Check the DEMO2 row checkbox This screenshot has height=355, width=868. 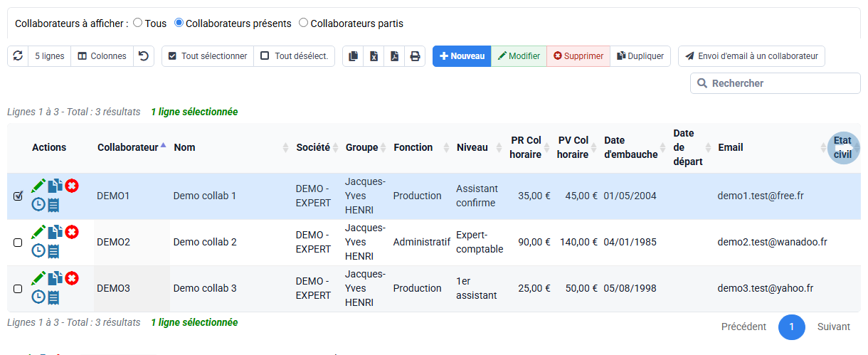18,243
